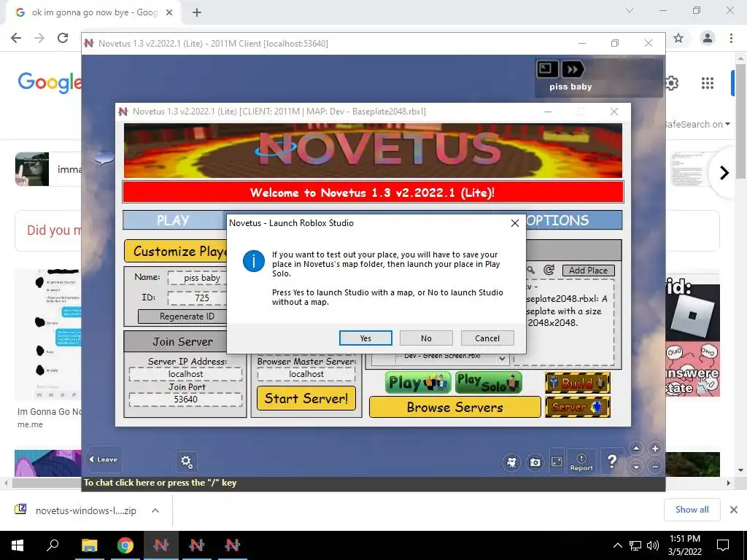Click the Browse Servers button
Viewport: 747px width, 560px height.
455,407
